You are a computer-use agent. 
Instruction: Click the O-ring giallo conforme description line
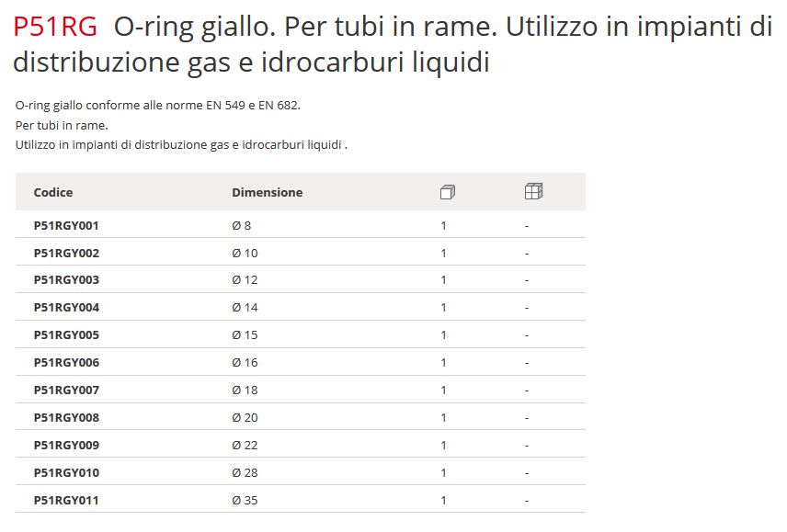tap(157, 106)
